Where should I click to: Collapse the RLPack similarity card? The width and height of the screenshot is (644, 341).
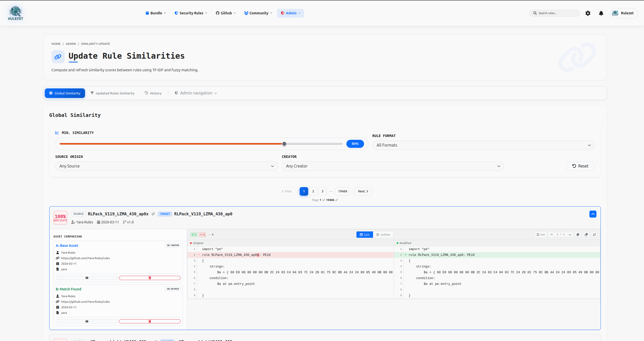pyautogui.click(x=593, y=214)
